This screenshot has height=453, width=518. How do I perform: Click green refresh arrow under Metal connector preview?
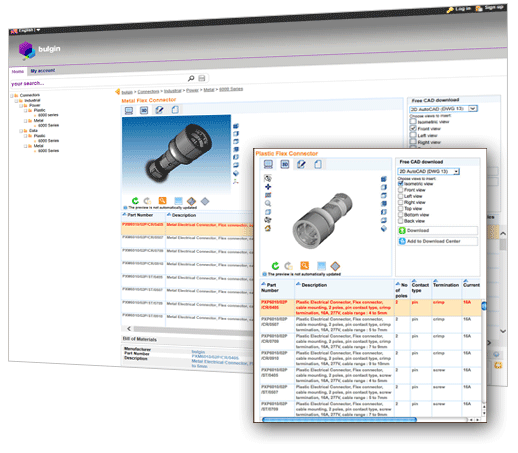[x=135, y=201]
